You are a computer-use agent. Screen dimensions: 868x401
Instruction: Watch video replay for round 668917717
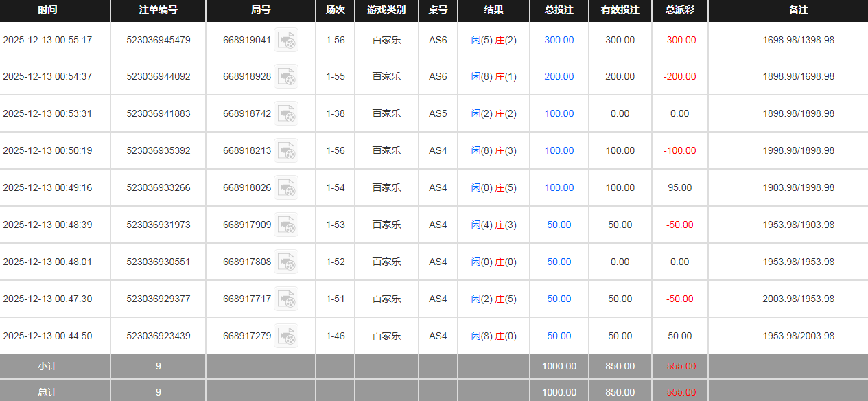point(286,299)
